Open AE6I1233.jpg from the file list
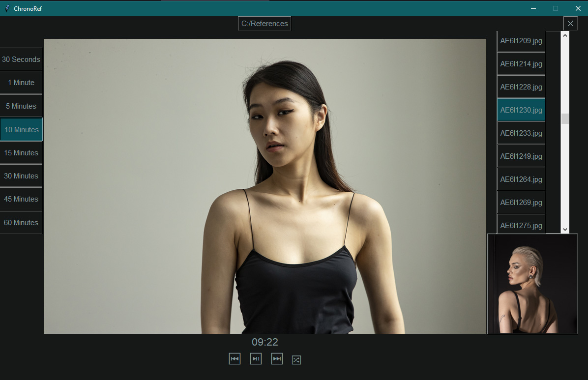Screen dimensions: 588x380 [x=521, y=133]
